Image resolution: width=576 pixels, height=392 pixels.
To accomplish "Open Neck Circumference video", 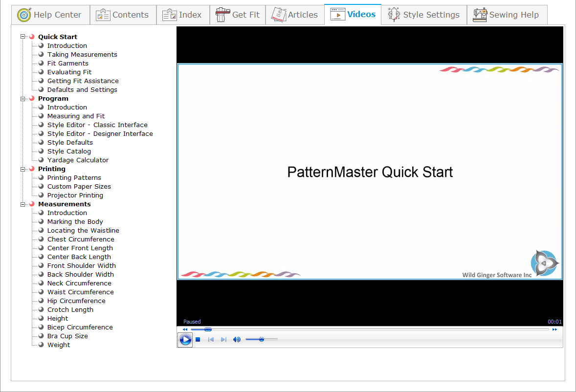I will tap(79, 283).
